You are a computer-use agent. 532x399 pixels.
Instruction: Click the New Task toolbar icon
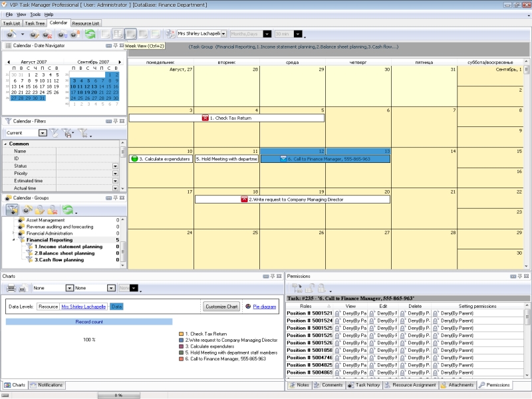[x=11, y=34]
